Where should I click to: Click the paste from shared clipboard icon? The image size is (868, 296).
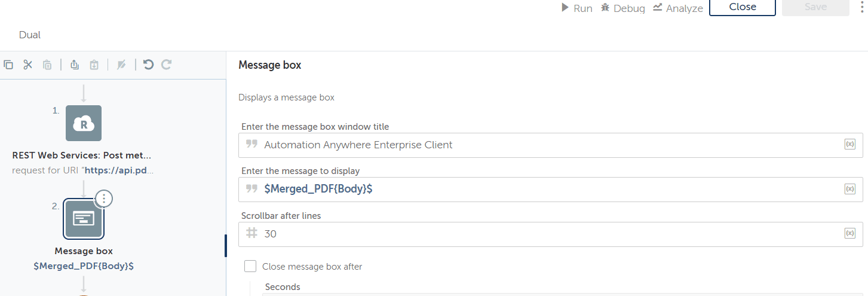[94, 65]
